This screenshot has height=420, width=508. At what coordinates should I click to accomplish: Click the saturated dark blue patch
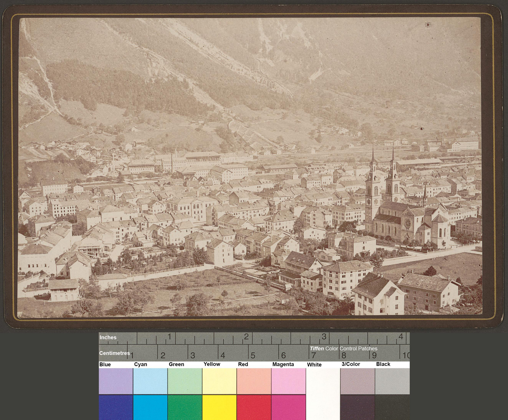point(116,408)
